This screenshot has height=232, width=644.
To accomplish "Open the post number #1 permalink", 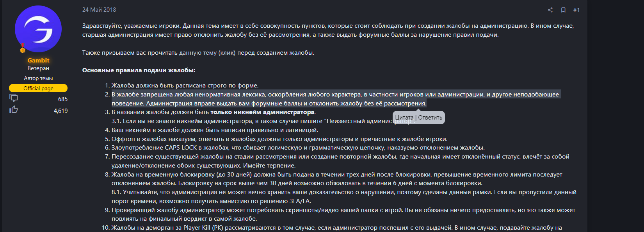I will pos(576,10).
